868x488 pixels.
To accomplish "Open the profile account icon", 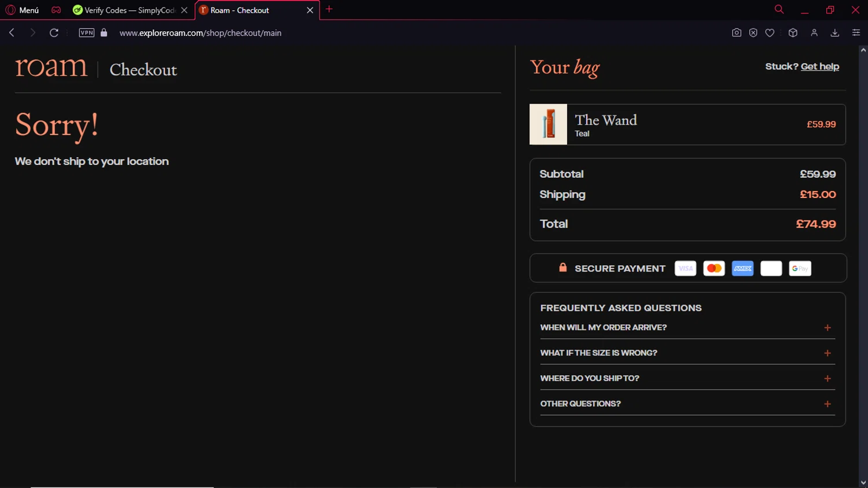I will click(x=814, y=32).
